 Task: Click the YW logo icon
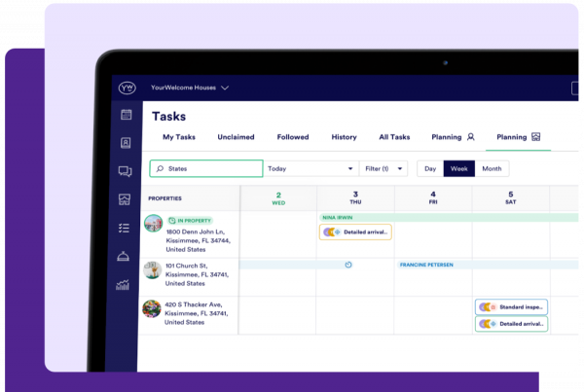coord(126,88)
